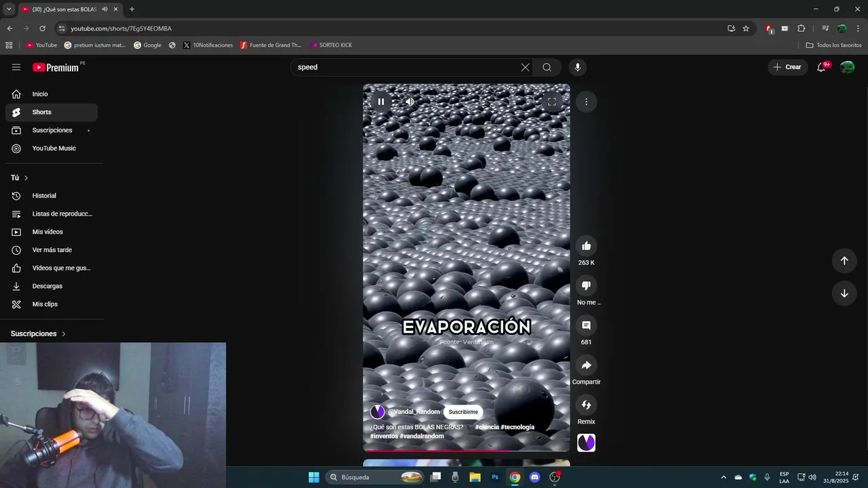Click the #tecnología hashtag
This screenshot has height=488, width=868.
pos(518,427)
